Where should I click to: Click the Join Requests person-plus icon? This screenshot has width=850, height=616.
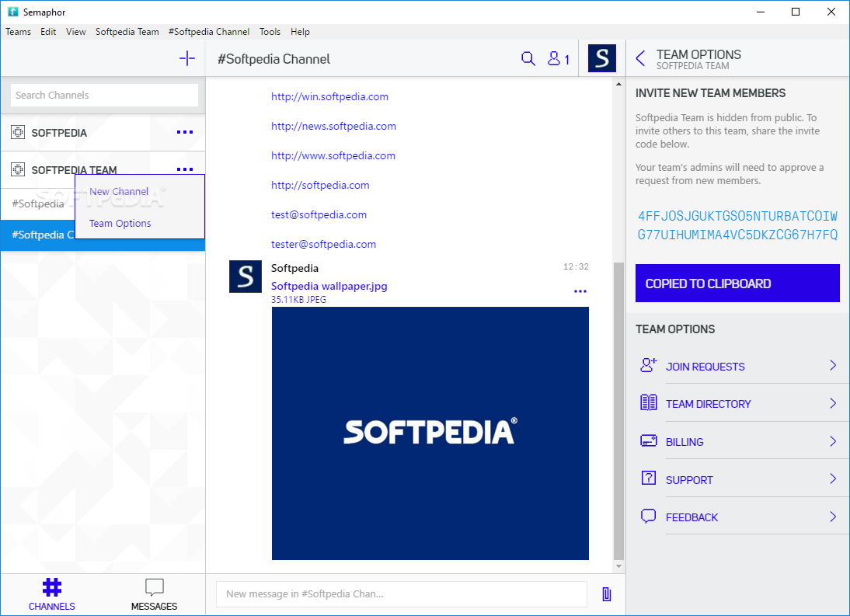pyautogui.click(x=648, y=365)
